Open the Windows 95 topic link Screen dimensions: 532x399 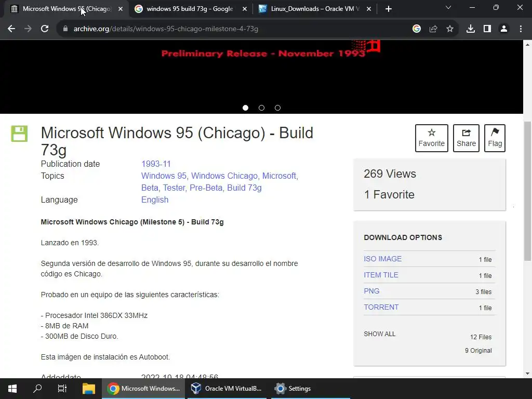coord(164,176)
